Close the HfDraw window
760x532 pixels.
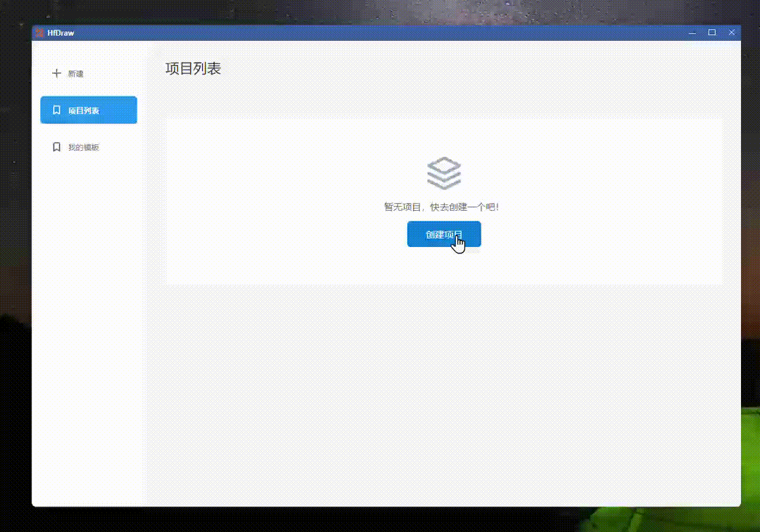coord(731,33)
